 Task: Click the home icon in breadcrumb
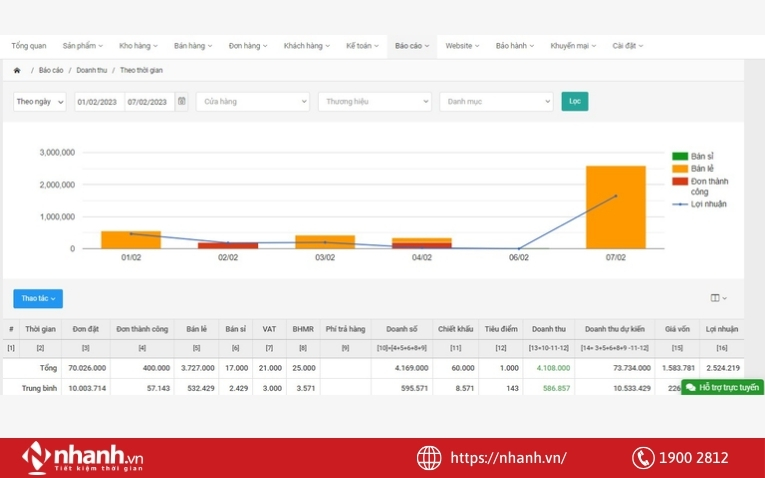tap(17, 71)
